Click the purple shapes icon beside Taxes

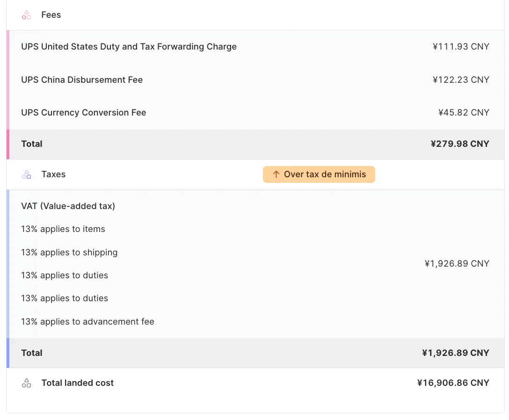point(26,174)
